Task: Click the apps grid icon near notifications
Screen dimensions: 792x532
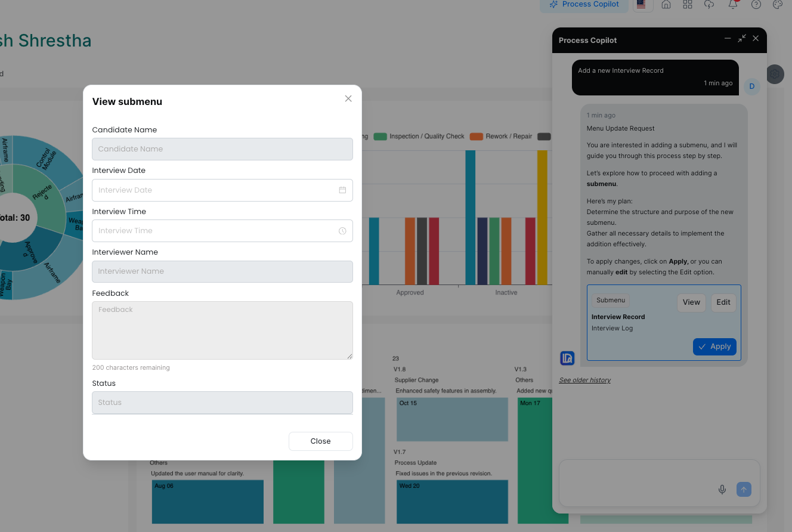Action: point(688,5)
